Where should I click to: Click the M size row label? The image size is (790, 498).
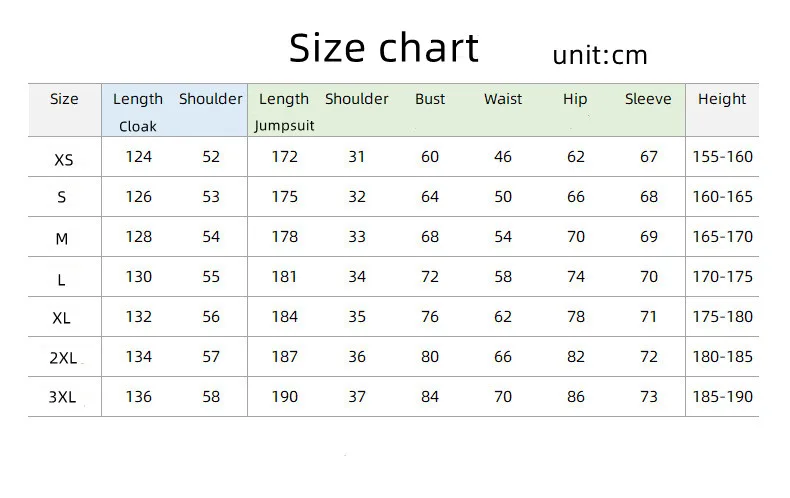point(61,238)
